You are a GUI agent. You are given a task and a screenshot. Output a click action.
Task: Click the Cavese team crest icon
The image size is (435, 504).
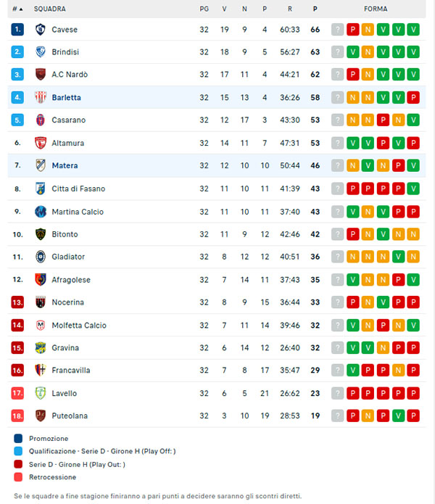point(41,30)
